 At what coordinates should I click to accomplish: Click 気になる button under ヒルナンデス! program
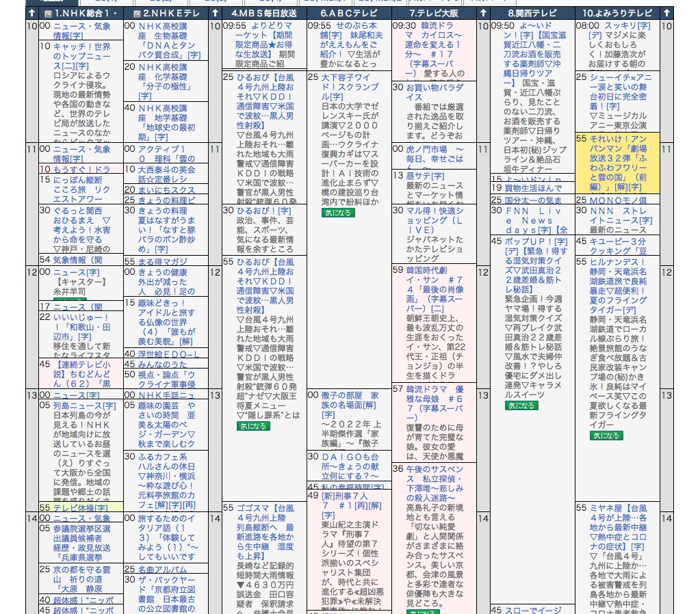[606, 436]
